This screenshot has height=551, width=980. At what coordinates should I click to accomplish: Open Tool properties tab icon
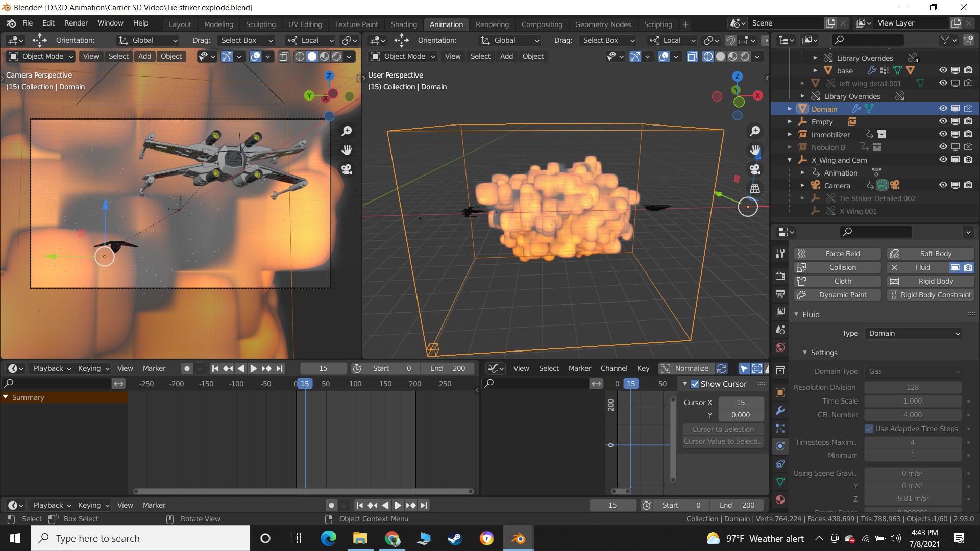[780, 254]
